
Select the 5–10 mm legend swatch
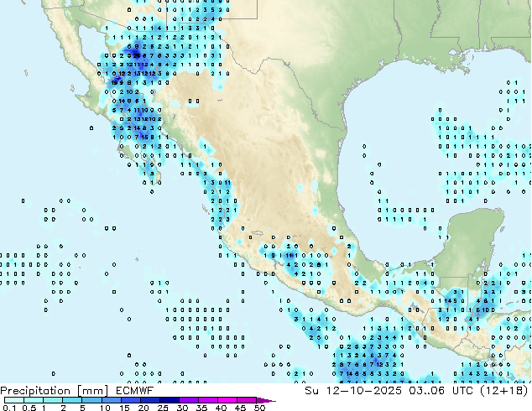(91, 400)
